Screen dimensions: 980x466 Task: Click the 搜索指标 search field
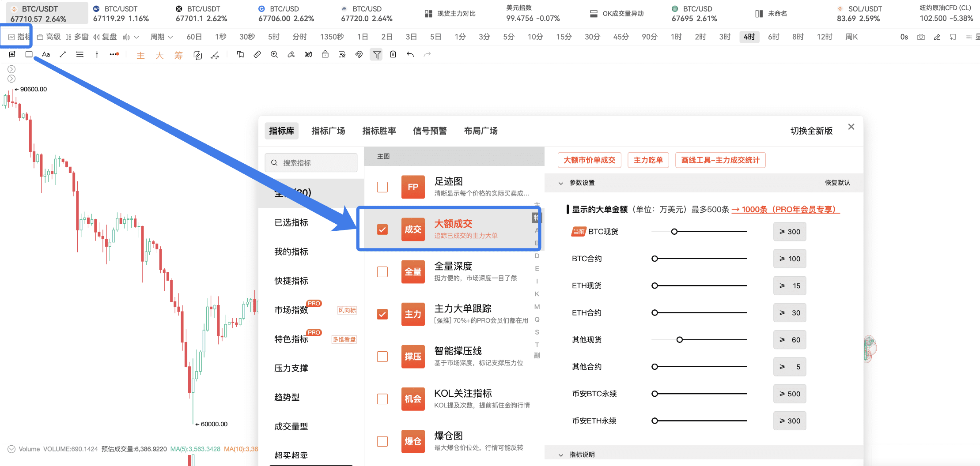311,163
